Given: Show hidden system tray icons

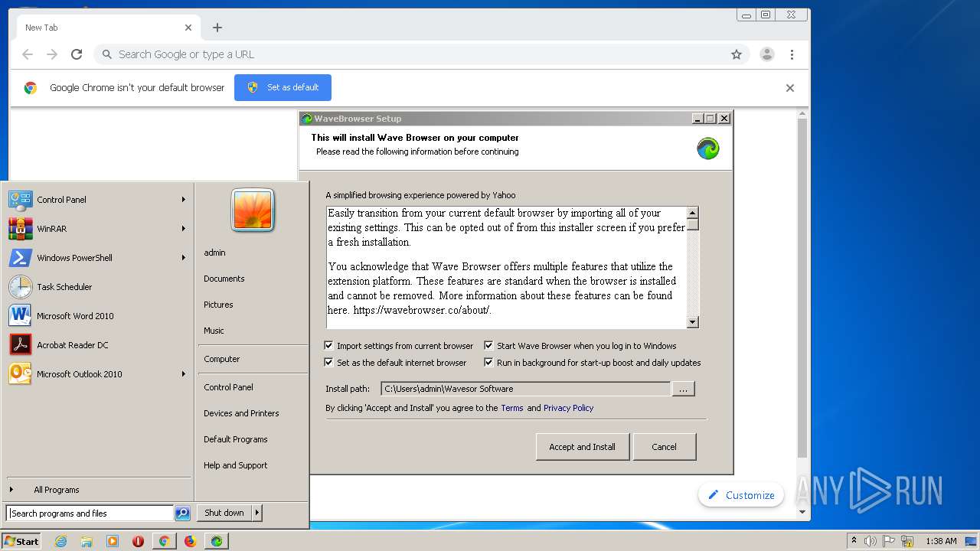Looking at the screenshot, I should click(x=854, y=541).
